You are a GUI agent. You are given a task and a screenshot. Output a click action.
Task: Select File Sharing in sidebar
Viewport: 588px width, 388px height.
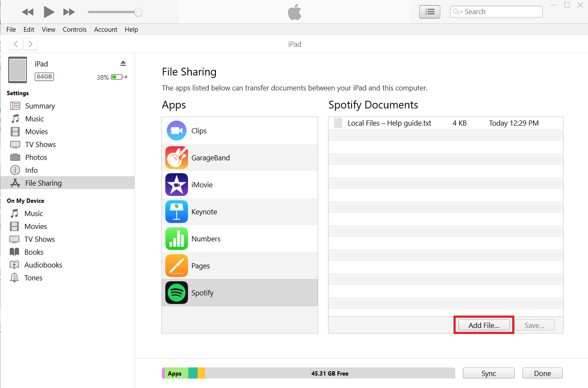click(x=68, y=183)
